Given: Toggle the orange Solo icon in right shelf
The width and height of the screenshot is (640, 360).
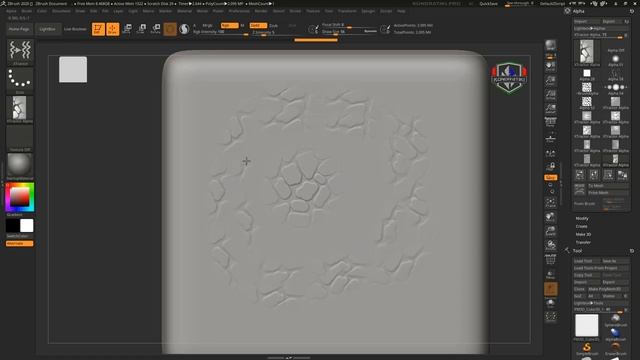Looking at the screenshot, I should click(551, 289).
